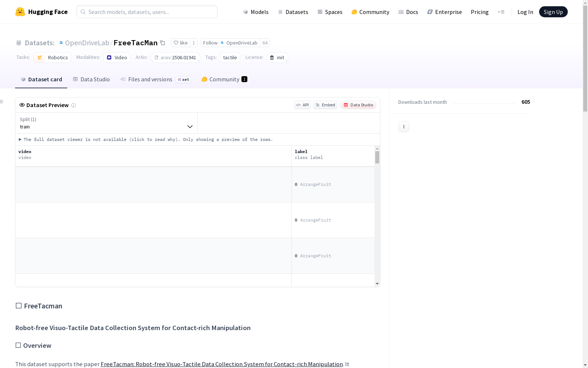588x368 pixels.
Task: Click the dataset preview table scrollbar thumb
Action: coord(377,157)
